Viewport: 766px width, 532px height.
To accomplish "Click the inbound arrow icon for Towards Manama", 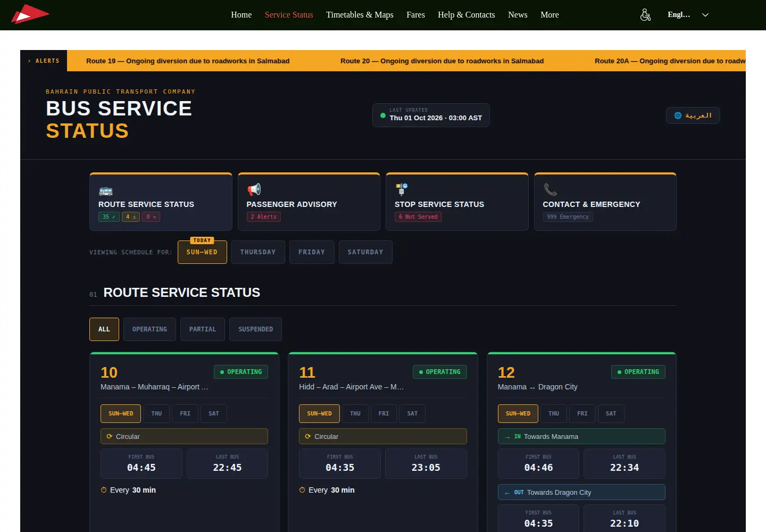I will coord(507,437).
